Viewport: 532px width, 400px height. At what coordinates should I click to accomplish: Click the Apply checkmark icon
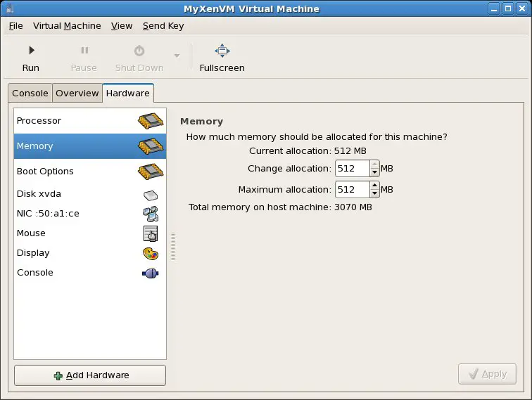(474, 373)
